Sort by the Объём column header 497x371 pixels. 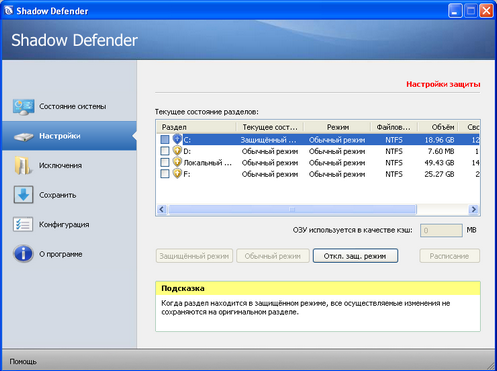coord(438,127)
